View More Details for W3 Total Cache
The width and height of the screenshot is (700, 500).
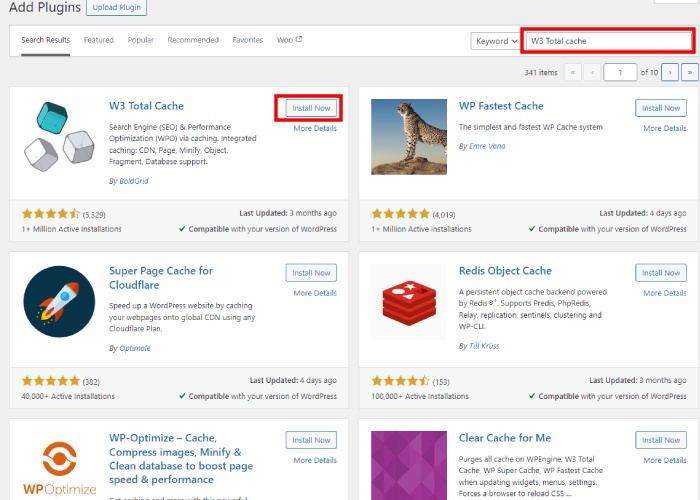[315, 129]
